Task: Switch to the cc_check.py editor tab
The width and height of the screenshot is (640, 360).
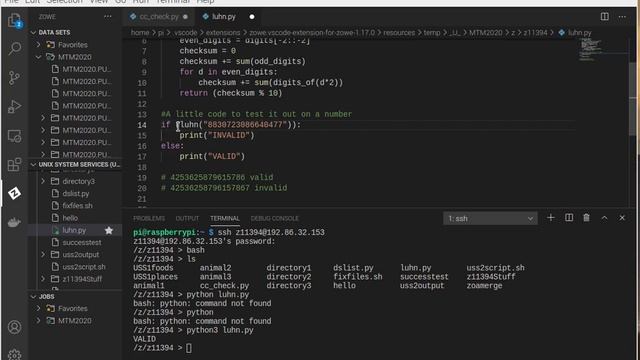Action: pyautogui.click(x=158, y=17)
